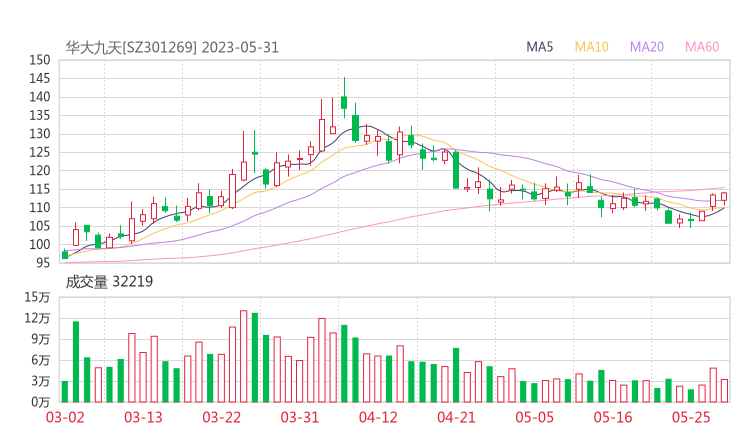Click the 9万 volume axis label
This screenshot has height=440, width=740.
41,339
